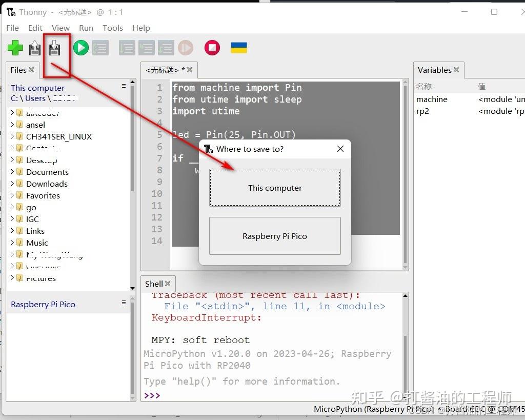This screenshot has width=525, height=420.
Task: Close the untitled editor tab
Action: (190, 70)
